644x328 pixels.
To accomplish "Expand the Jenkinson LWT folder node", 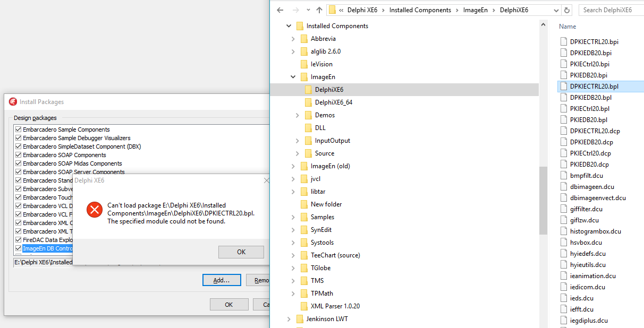I will (289, 319).
